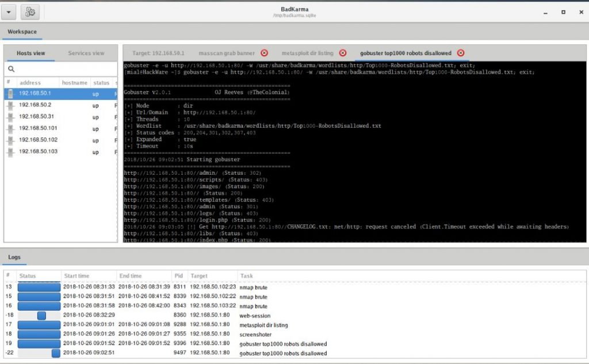Switch to the Services view tab

coord(86,53)
